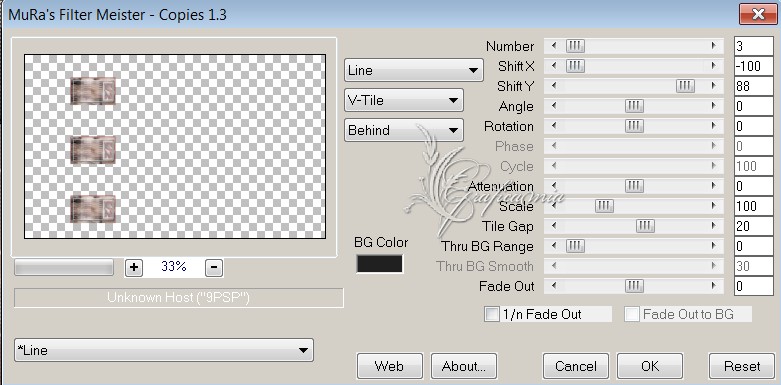
Task: Click the Number slider right arrow
Action: pos(714,46)
